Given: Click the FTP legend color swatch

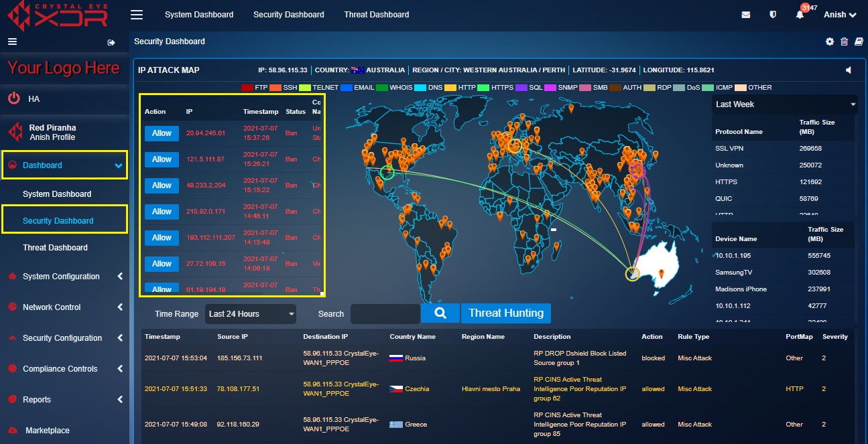Looking at the screenshot, I should [x=247, y=88].
